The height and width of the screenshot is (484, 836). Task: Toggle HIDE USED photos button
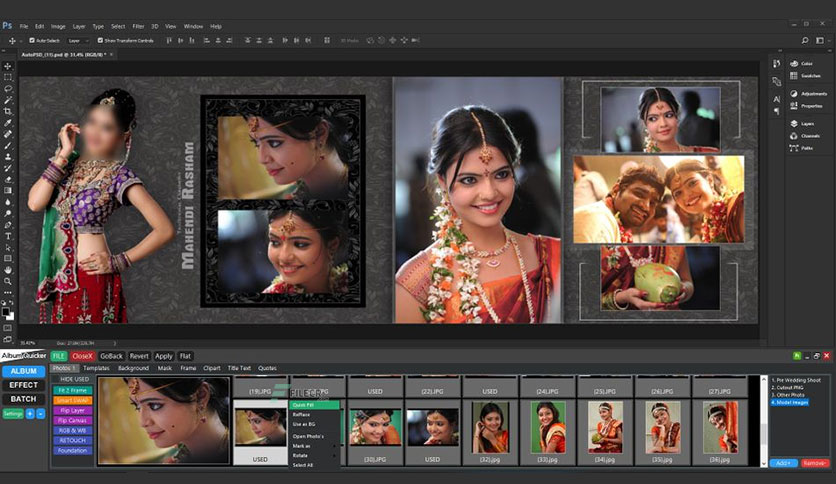74,379
